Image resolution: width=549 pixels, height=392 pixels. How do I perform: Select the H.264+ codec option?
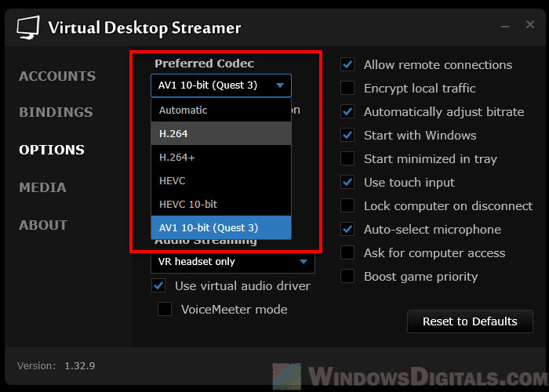(x=221, y=157)
